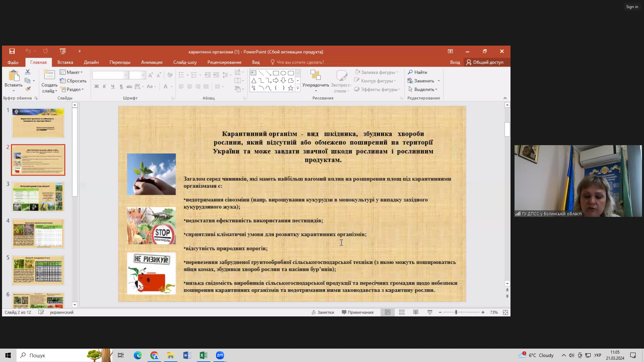
Task: Open the Файл menu tab
Action: click(13, 62)
